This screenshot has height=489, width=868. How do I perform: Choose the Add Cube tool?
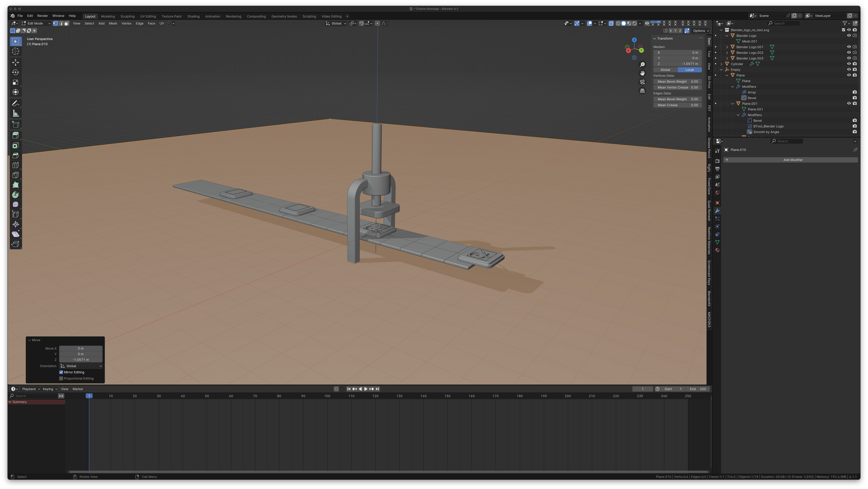16,125
